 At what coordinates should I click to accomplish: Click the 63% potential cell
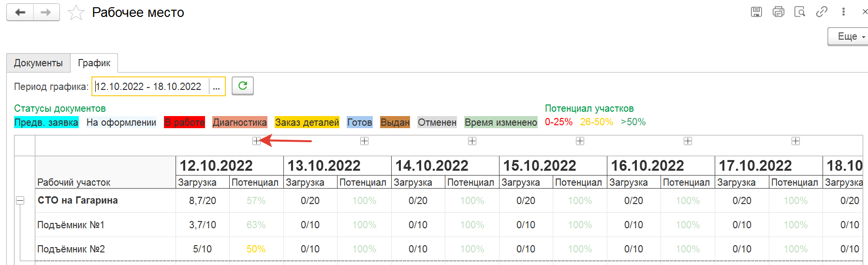[x=256, y=225]
